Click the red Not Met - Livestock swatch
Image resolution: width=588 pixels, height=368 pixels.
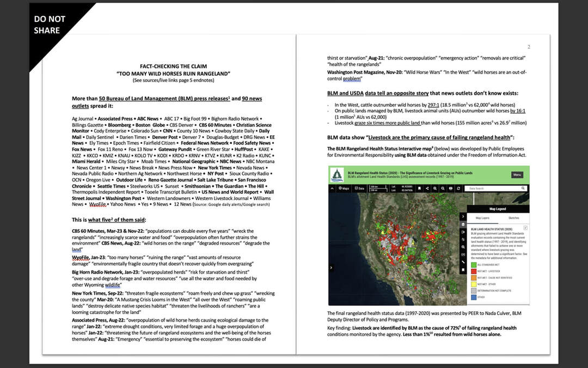click(x=473, y=270)
